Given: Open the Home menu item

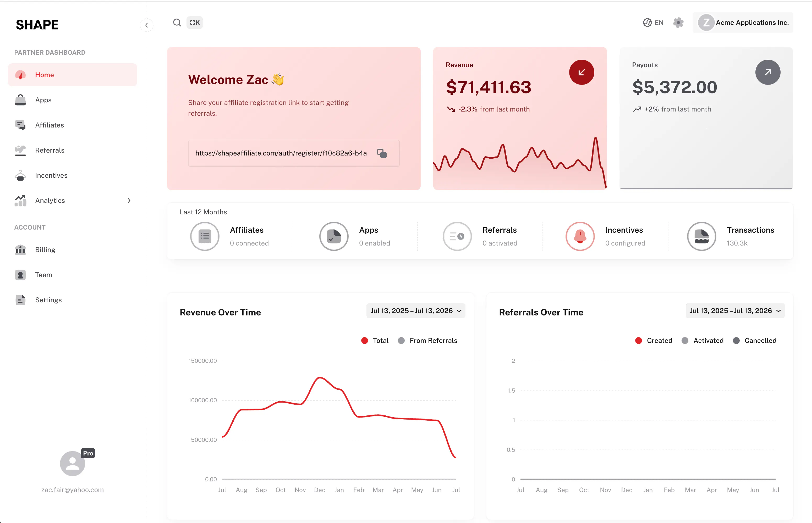Looking at the screenshot, I should (72, 75).
